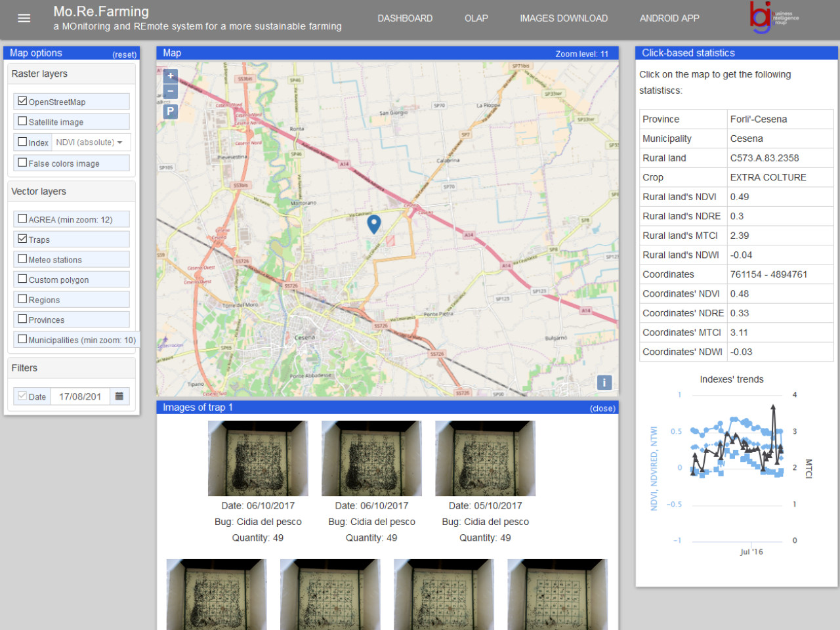Open third trap thumbnail in second row
The width and height of the screenshot is (840, 630).
(x=444, y=595)
